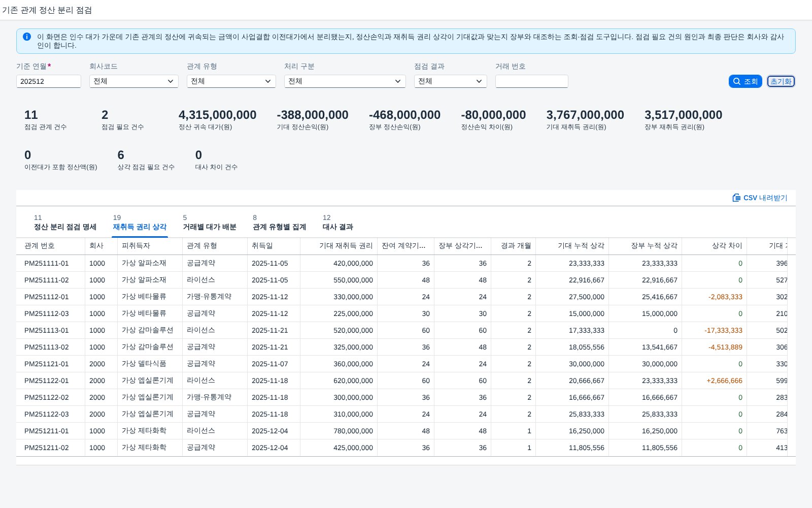Viewport: 812px width, 508px height.
Task: Click the info icon in the notice banner
Action: (27, 37)
